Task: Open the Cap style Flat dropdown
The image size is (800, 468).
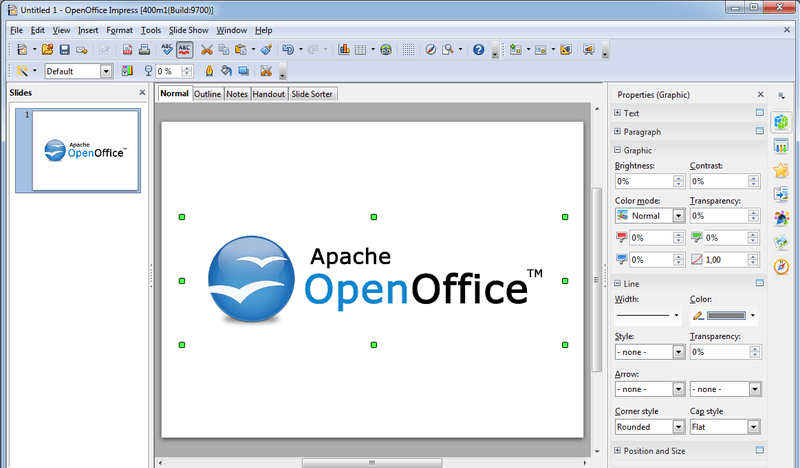Action: click(754, 427)
